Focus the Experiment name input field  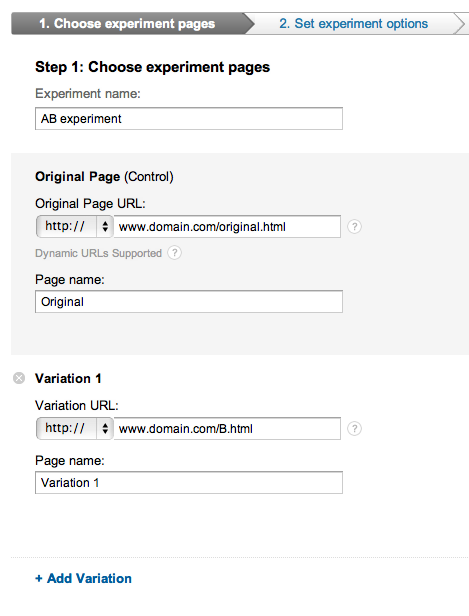point(189,119)
